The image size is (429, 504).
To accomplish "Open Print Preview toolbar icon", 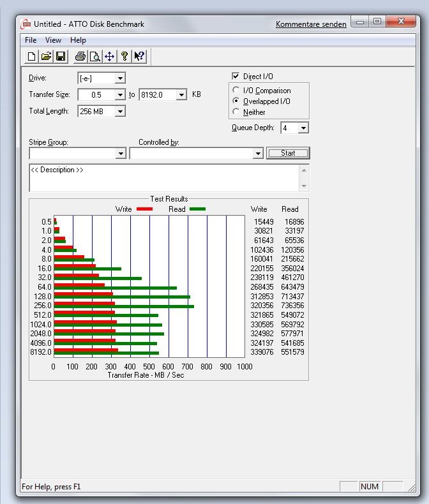I will pyautogui.click(x=95, y=57).
